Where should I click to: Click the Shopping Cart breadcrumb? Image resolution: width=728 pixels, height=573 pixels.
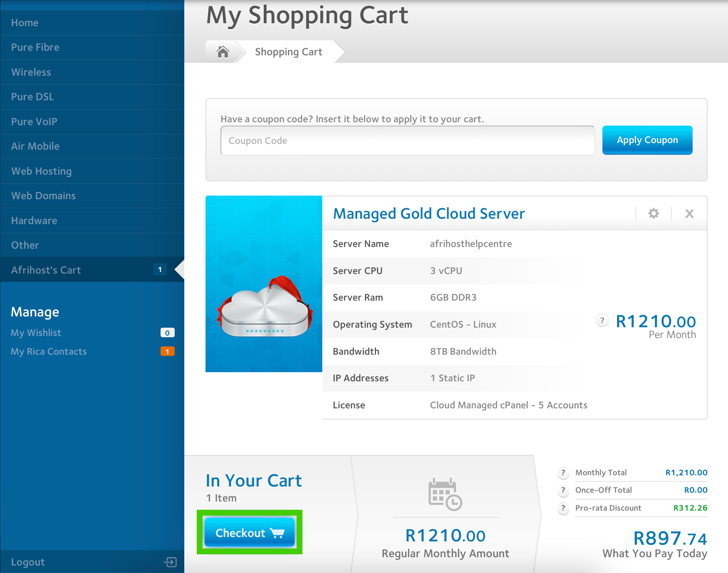click(x=288, y=52)
